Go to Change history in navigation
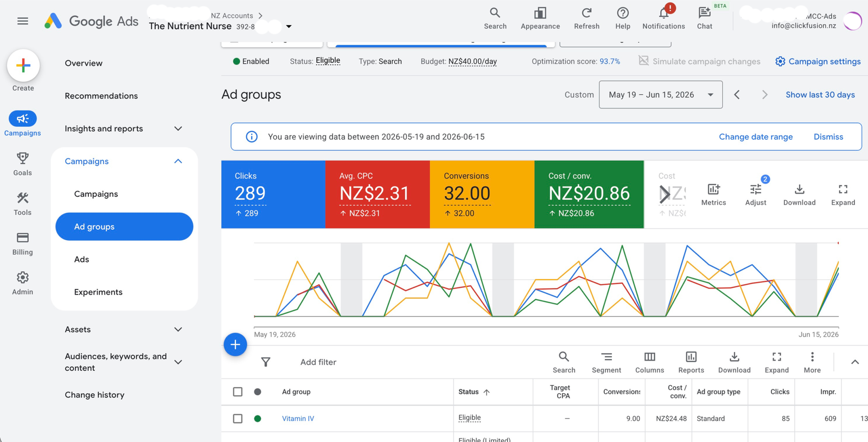The height and width of the screenshot is (442, 868). [94, 395]
